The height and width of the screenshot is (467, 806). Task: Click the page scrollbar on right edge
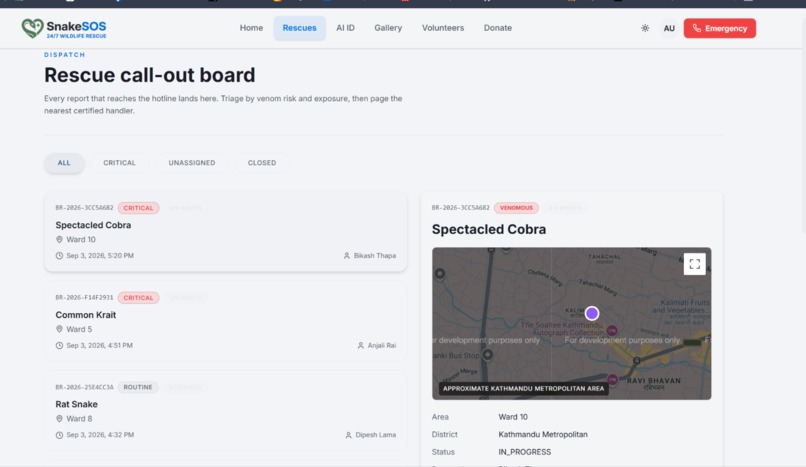pos(803,126)
